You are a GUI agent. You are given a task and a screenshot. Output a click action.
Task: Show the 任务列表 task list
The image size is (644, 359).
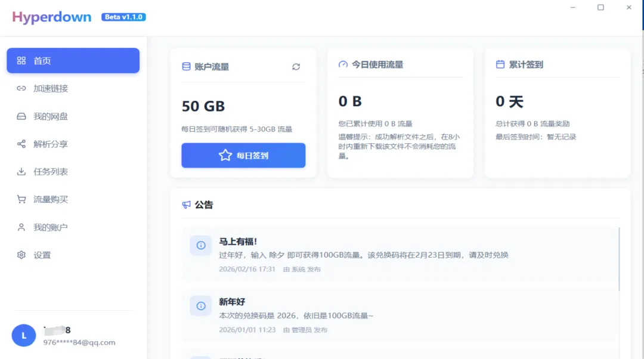coord(73,172)
